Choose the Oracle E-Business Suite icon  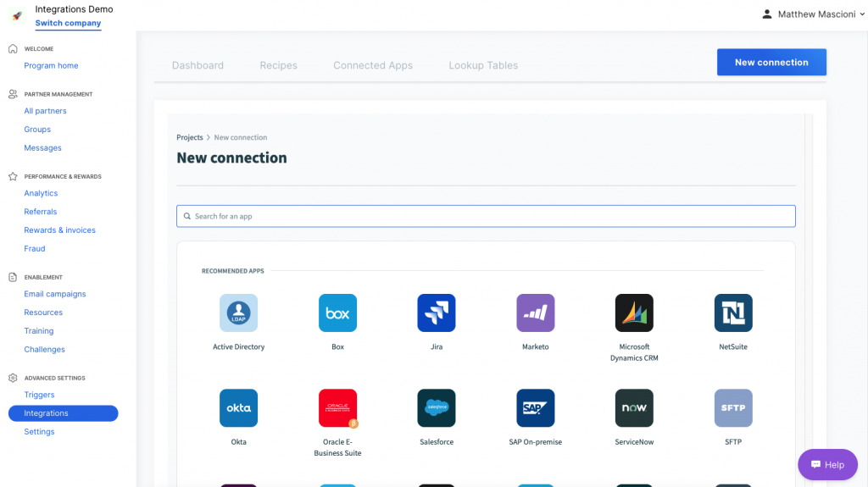pos(337,408)
